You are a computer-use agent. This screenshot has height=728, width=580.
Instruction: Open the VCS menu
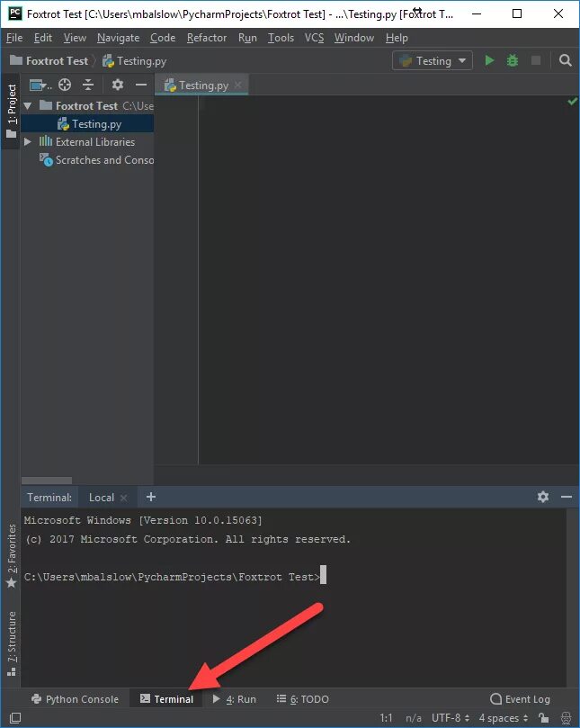[314, 38]
